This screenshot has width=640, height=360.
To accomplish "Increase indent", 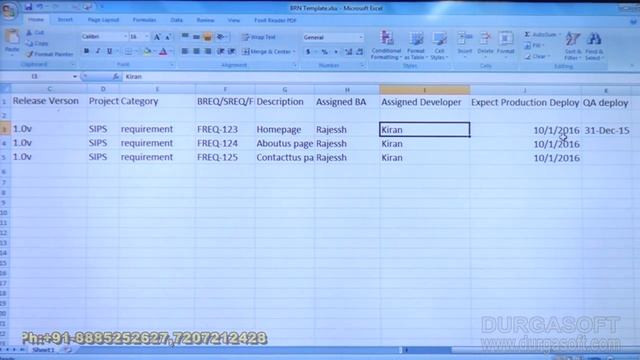I will click(x=232, y=51).
